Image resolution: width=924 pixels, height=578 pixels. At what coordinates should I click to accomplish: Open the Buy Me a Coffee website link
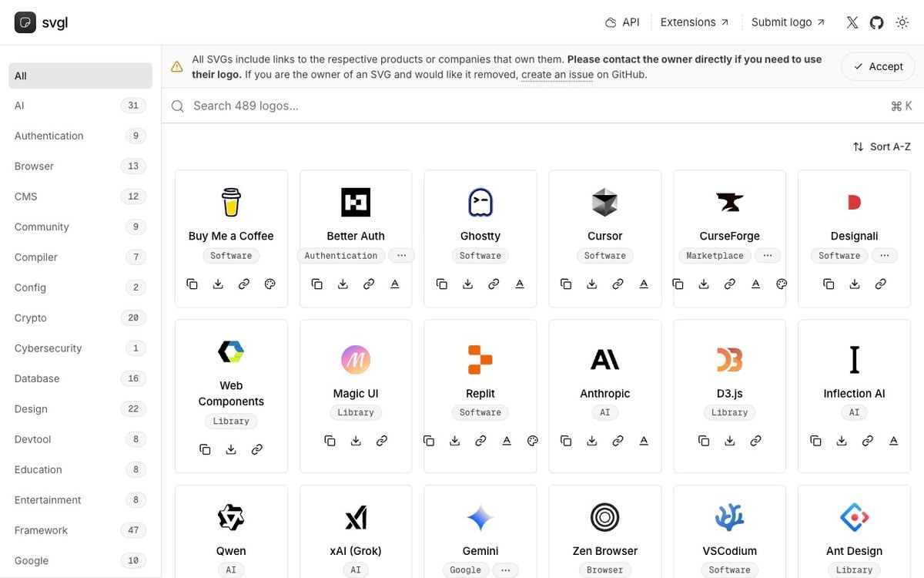pos(244,284)
